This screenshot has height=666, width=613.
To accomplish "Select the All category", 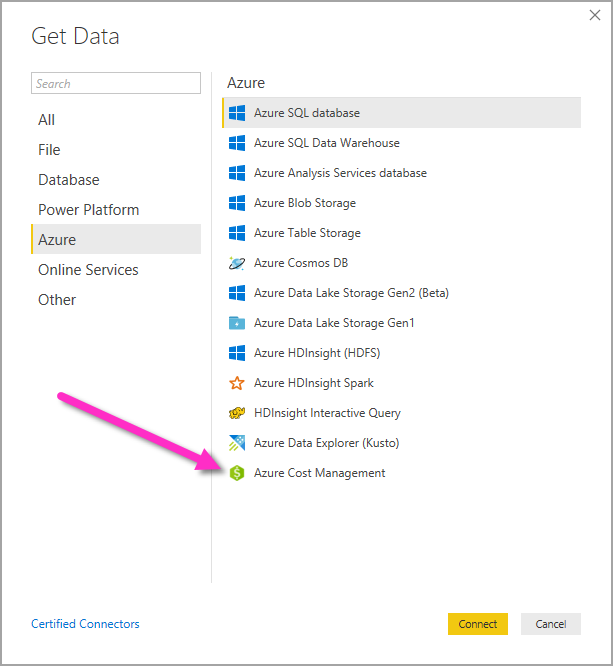I will (x=116, y=120).
